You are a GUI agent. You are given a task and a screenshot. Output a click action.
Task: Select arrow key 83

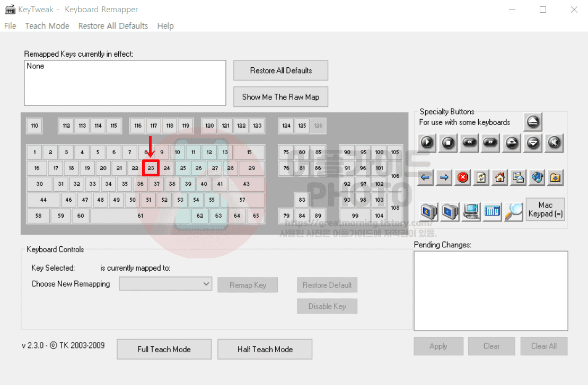302,200
